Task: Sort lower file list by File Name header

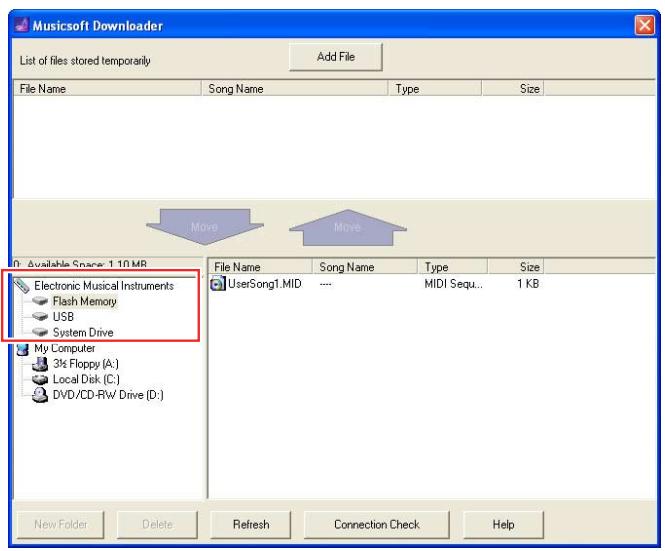Action: (x=260, y=267)
